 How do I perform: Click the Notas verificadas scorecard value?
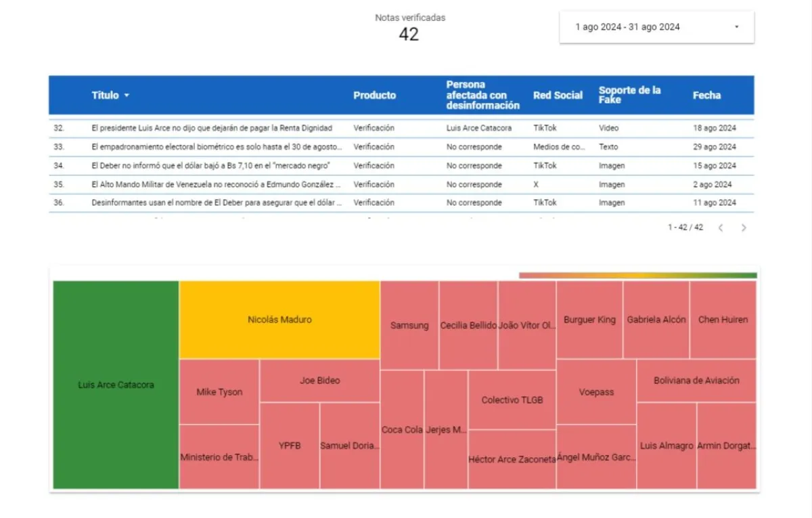(x=409, y=35)
